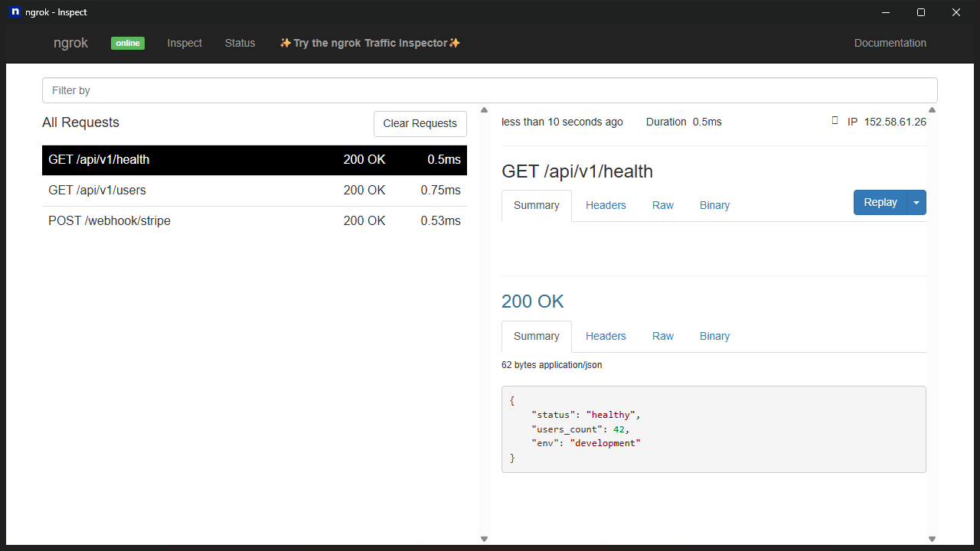Switch to request Headers tab
980x551 pixels.
pos(606,205)
